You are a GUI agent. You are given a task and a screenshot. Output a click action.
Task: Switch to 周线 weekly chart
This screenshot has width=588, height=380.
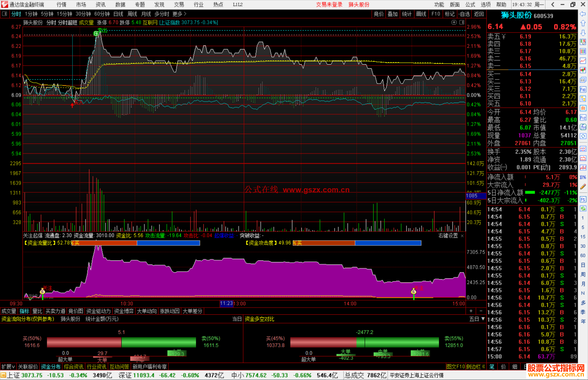(132, 14)
